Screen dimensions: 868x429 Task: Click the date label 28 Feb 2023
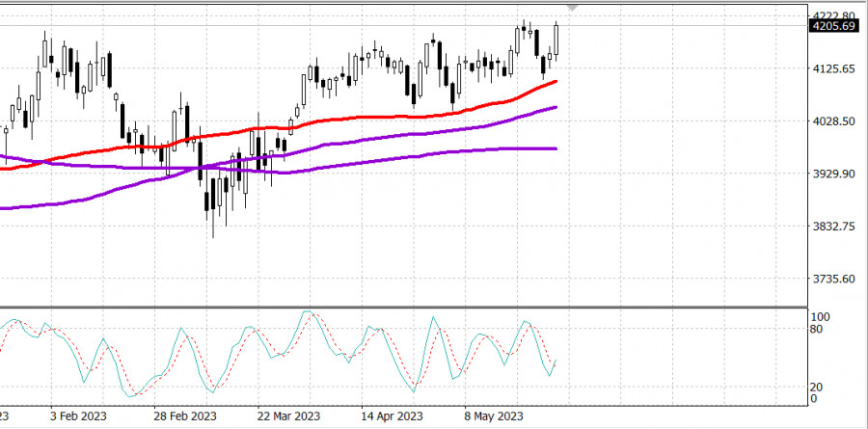184,416
